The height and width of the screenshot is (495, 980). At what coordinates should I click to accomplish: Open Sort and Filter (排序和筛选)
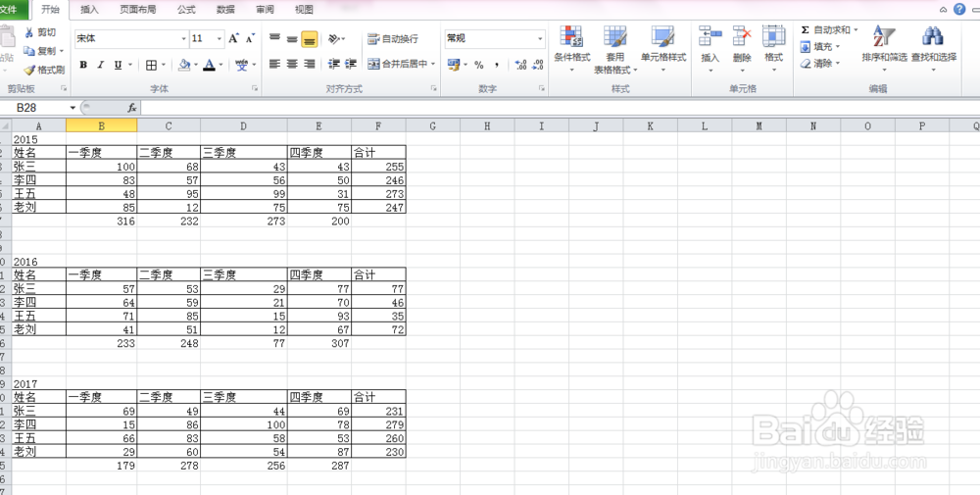pos(884,49)
